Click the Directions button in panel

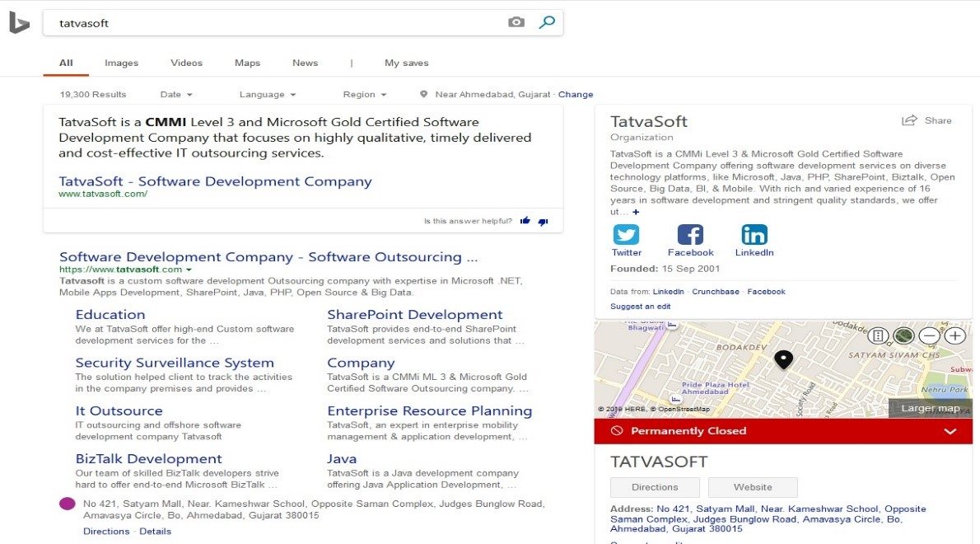[655, 487]
